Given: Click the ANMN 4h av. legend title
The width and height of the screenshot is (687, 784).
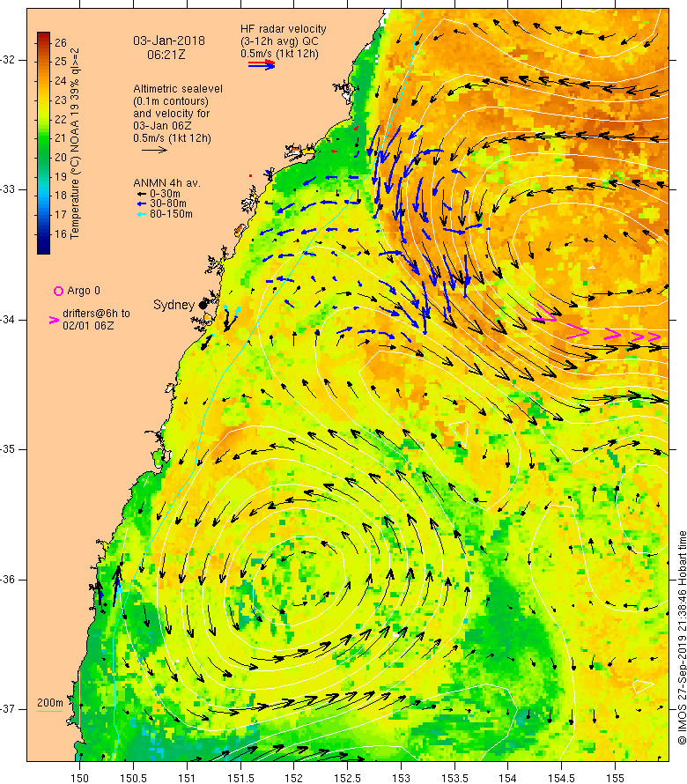Looking at the screenshot, I should [167, 183].
